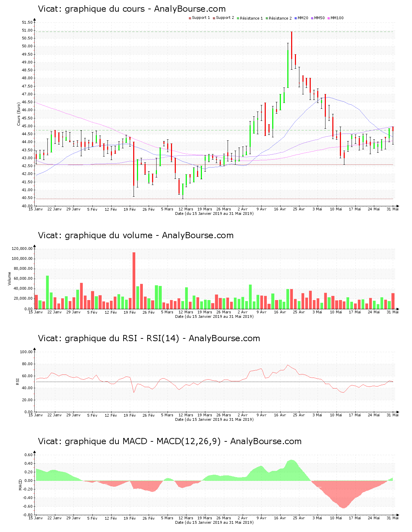Click the date range caption under the MACD chart

[214, 522]
